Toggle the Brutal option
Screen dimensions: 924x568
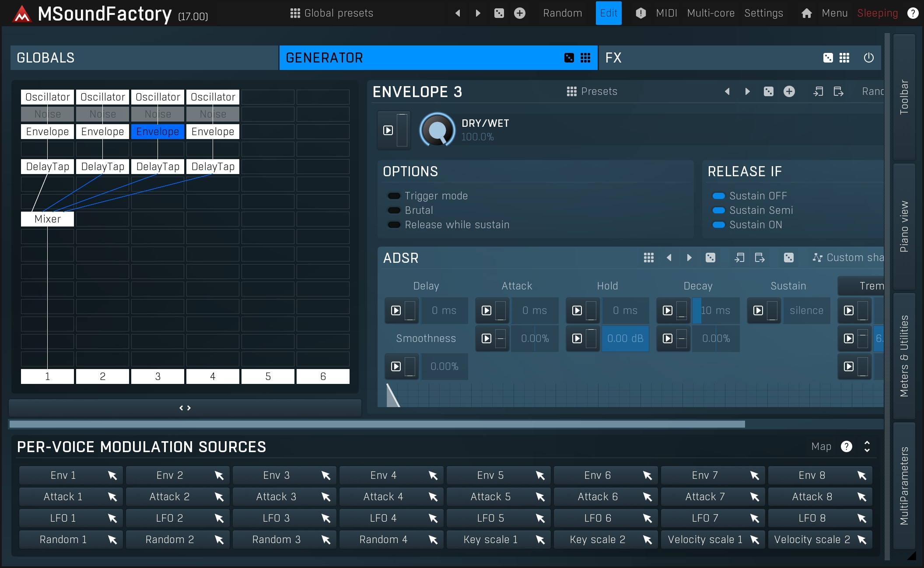coord(394,210)
